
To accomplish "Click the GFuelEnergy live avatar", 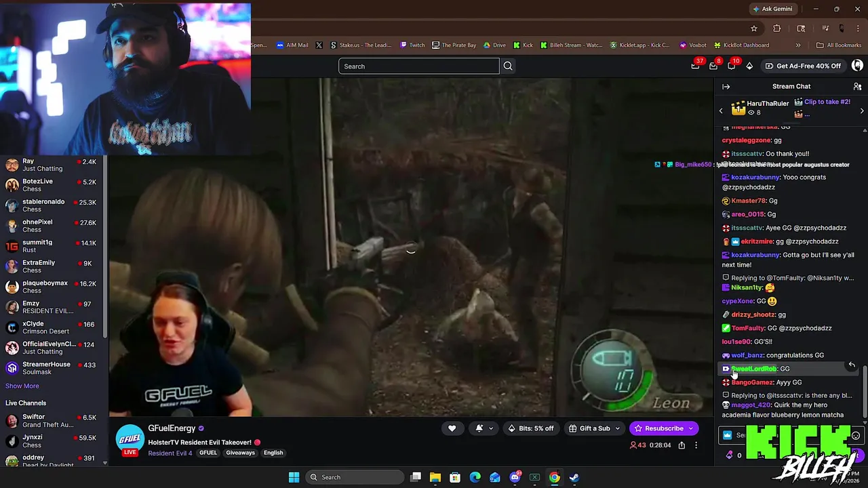I will pos(130,439).
